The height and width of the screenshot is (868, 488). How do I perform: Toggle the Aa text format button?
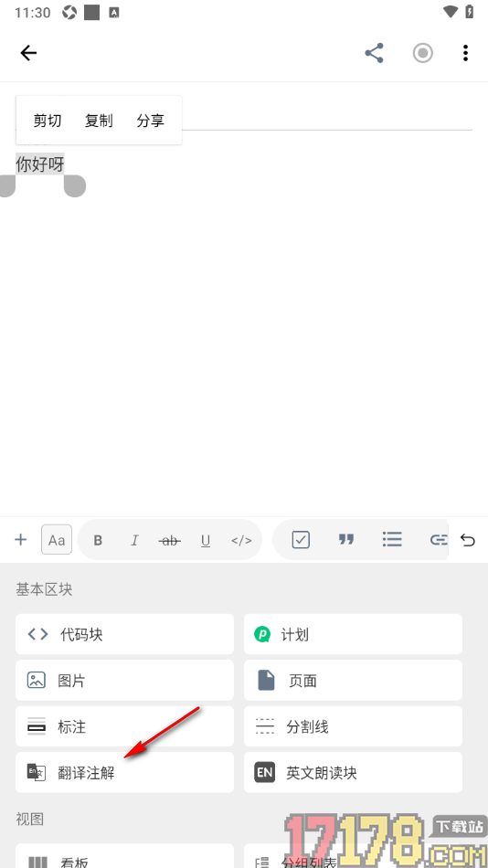[x=57, y=539]
